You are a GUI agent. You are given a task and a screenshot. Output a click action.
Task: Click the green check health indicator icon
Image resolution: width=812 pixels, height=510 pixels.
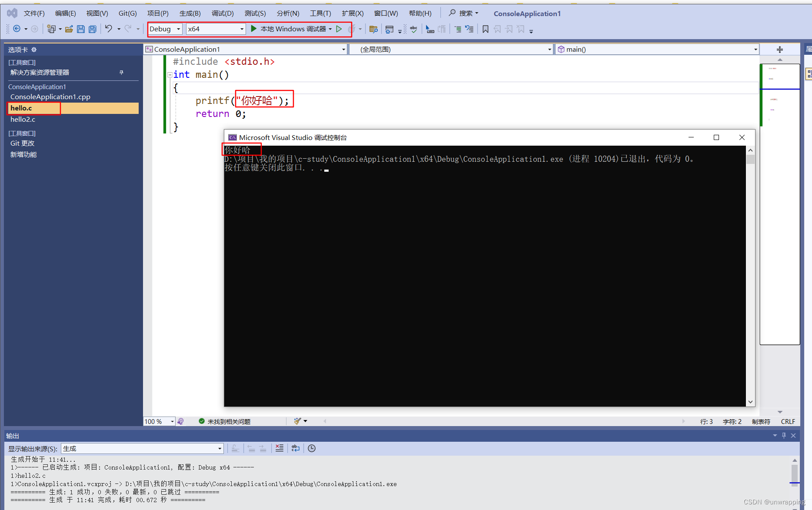point(202,421)
